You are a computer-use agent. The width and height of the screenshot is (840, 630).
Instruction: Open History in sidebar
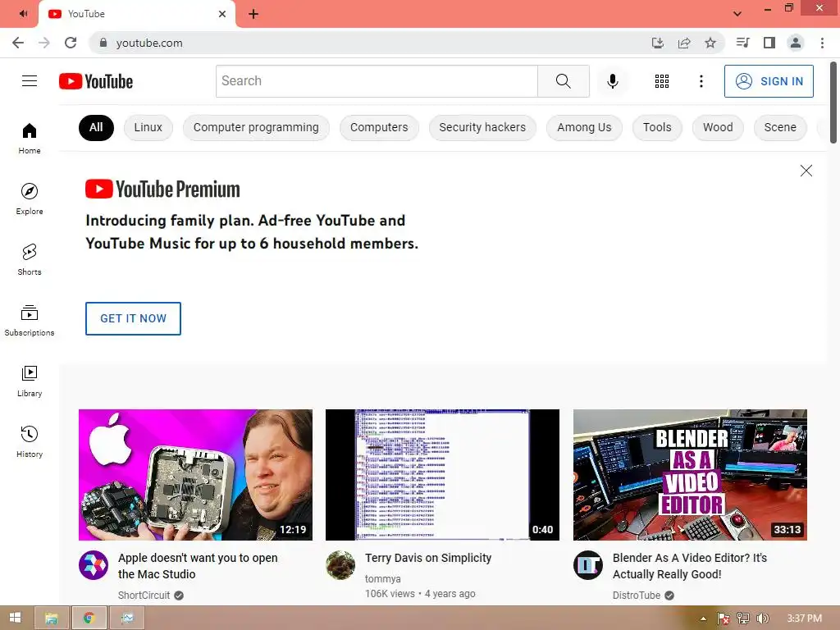30,441
